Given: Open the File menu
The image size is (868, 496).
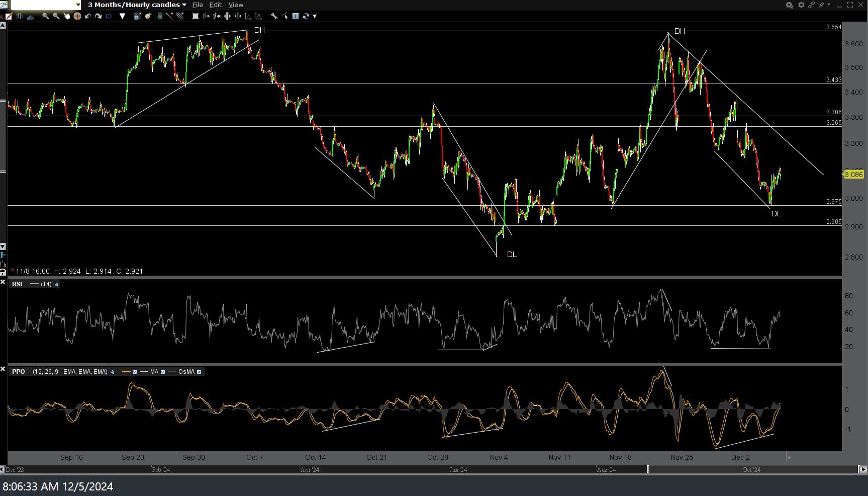Looking at the screenshot, I should point(198,5).
